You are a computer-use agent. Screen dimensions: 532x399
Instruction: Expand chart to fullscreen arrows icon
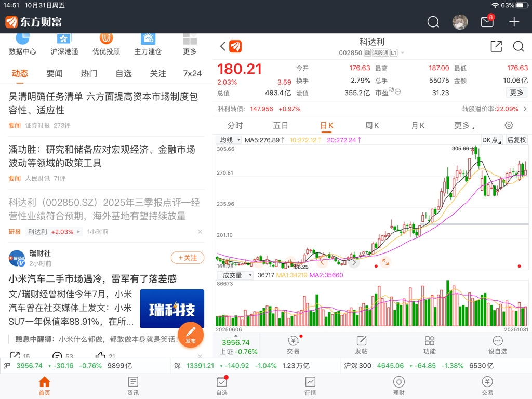[x=385, y=262]
